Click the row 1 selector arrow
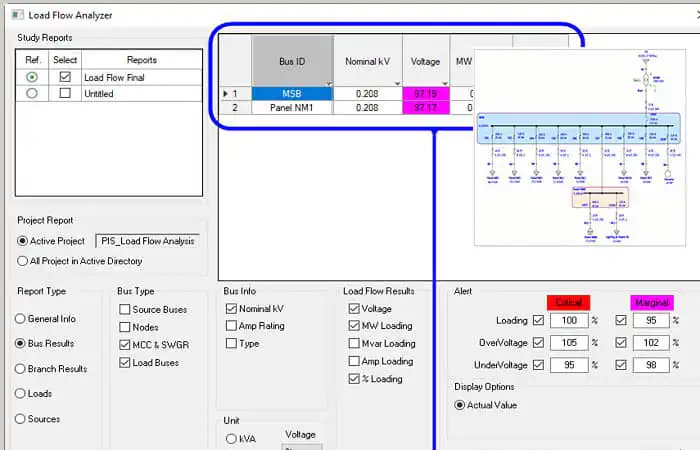Screen dimensions: 700x450 [225, 94]
